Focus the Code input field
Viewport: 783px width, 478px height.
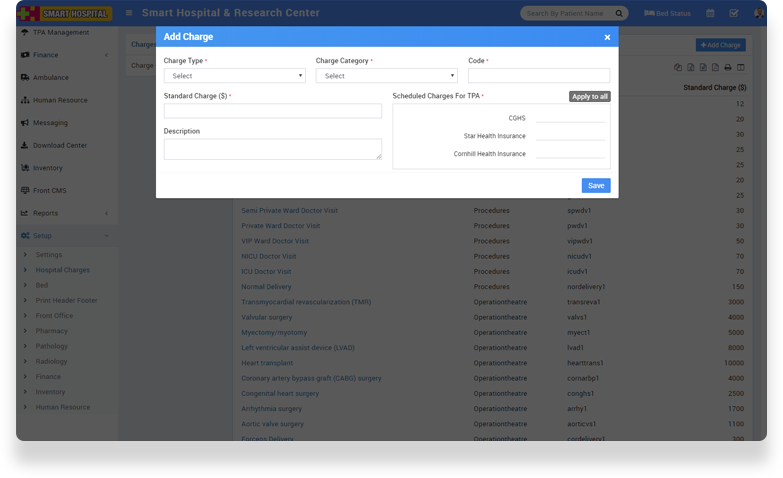coord(538,76)
